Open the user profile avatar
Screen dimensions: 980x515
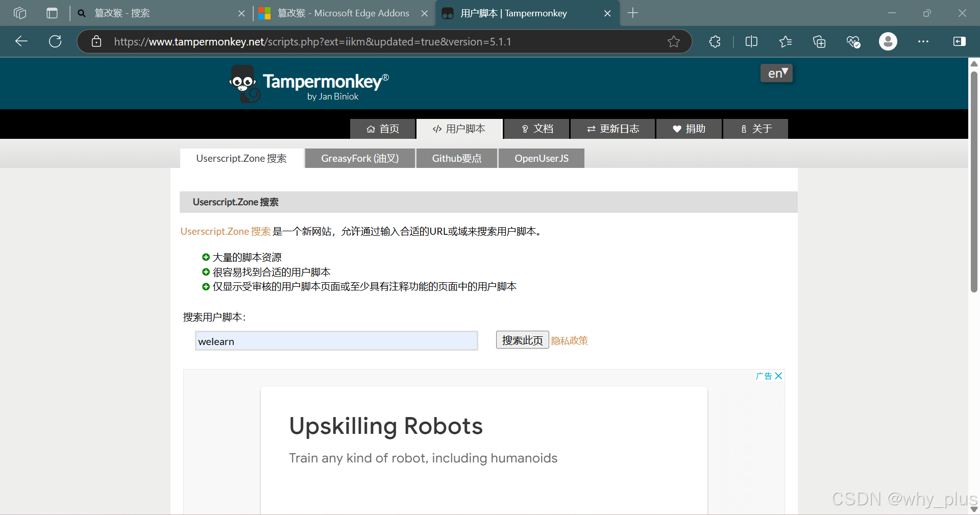coord(888,41)
